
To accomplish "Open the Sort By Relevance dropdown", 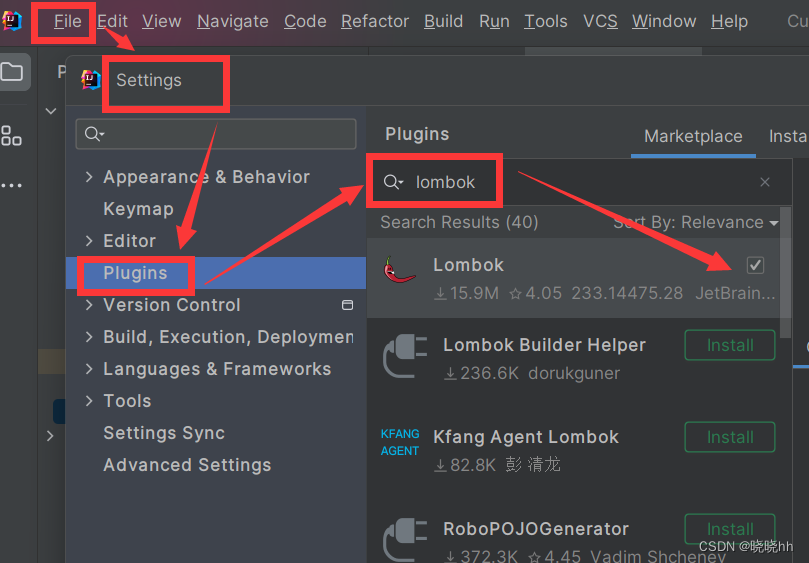I will coord(696,222).
